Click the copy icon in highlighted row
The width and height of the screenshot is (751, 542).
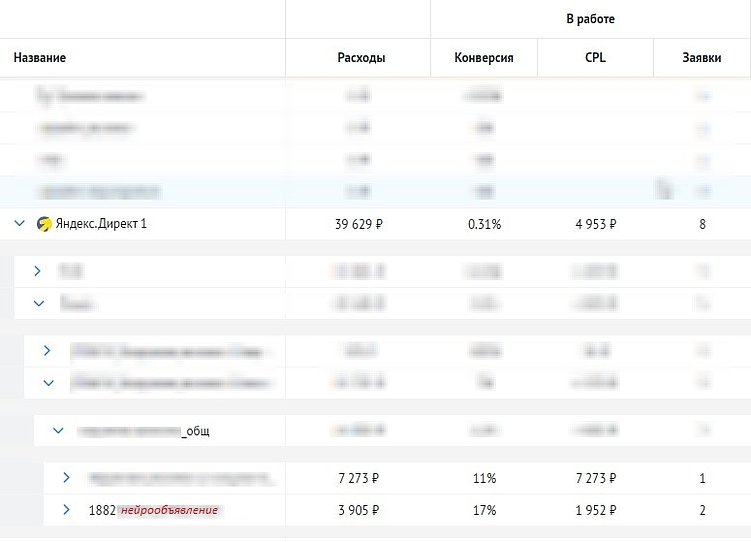point(662,188)
